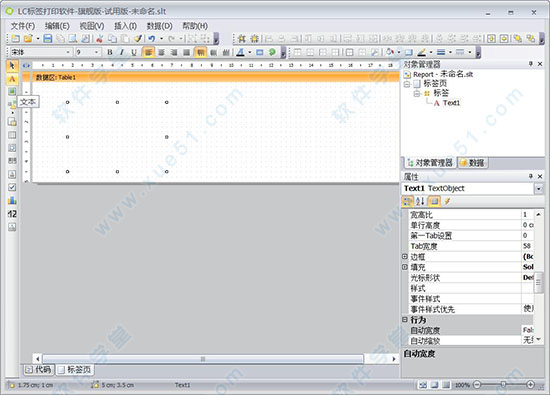Select the pointer arrow tool
550x395 pixels.
(12, 66)
